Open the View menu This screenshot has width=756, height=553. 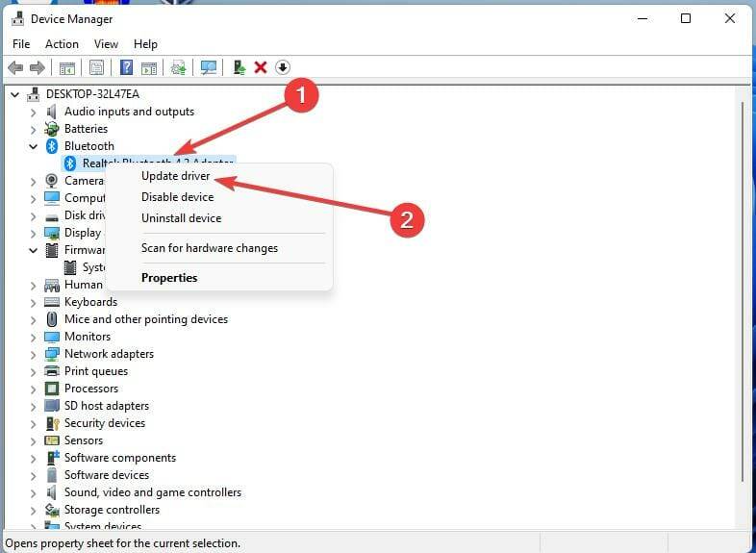click(106, 44)
